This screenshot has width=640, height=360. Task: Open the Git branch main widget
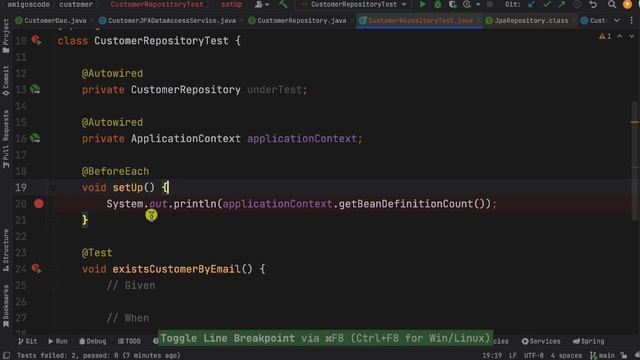tap(602, 356)
